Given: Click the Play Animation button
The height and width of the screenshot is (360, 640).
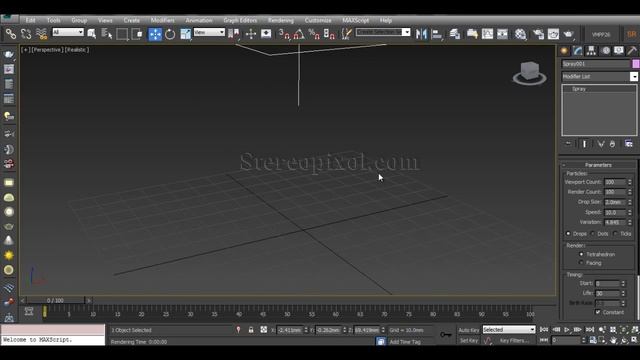Looking at the screenshot, I should [567, 329].
